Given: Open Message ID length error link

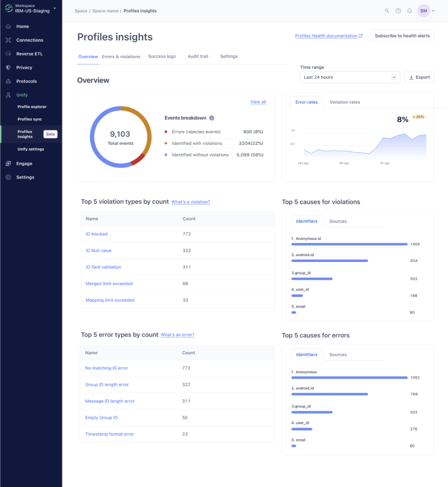Looking at the screenshot, I should [110, 401].
